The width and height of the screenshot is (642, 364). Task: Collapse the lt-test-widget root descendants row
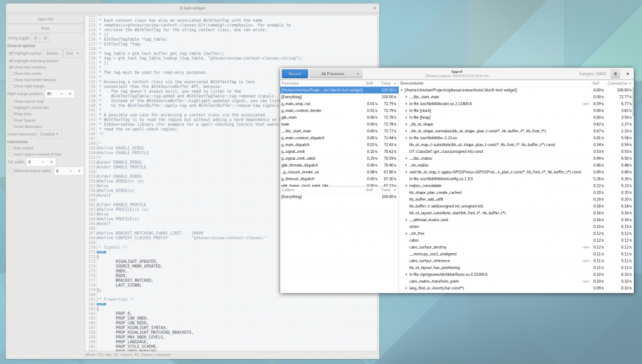pyautogui.click(x=402, y=90)
